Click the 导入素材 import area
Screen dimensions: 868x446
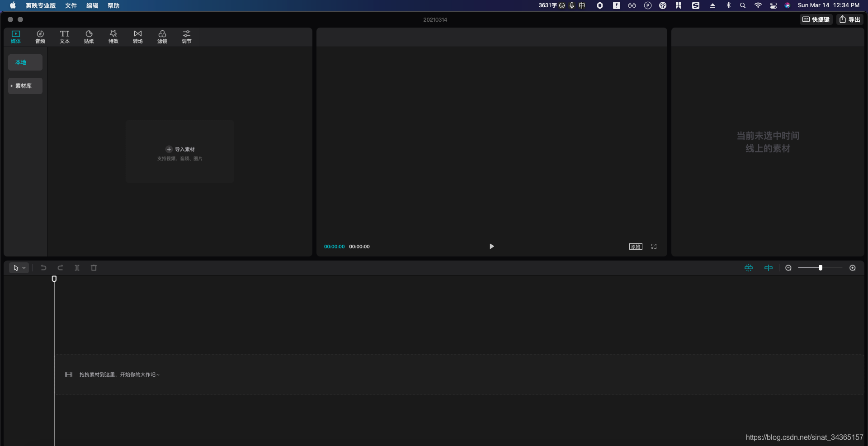[x=180, y=152]
